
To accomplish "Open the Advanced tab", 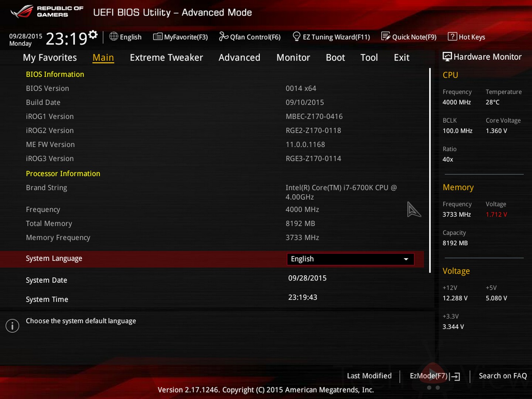I will [239, 58].
